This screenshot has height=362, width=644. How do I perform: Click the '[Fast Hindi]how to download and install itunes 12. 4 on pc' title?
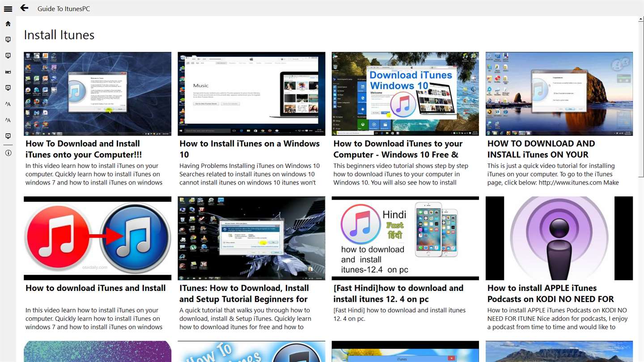(398, 294)
